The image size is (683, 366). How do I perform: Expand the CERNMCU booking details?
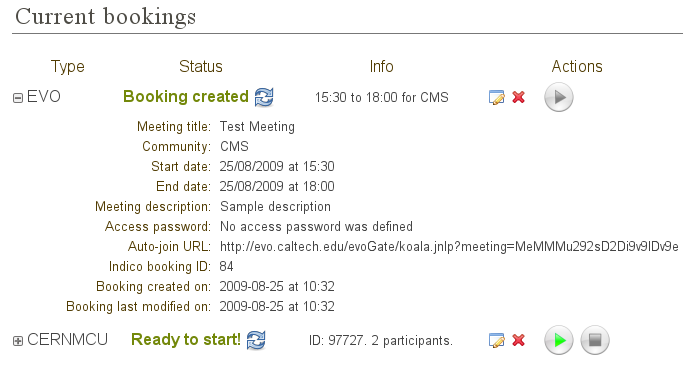tap(18, 341)
